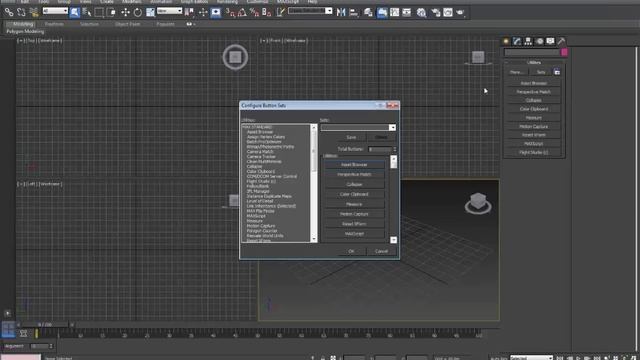Click the Use Pivot Point Center icon
The height and width of the screenshot is (360, 640).
point(189,12)
